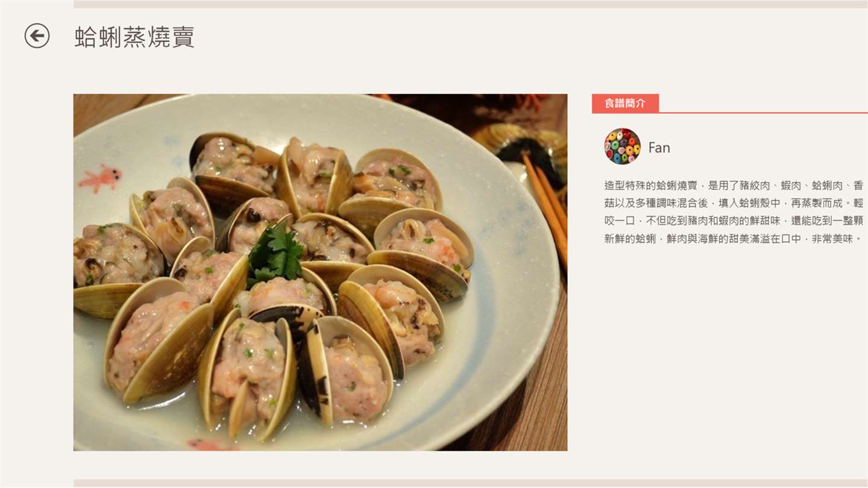This screenshot has height=488, width=868.
Task: Select the 食譜簡介 section tab
Action: coord(625,103)
